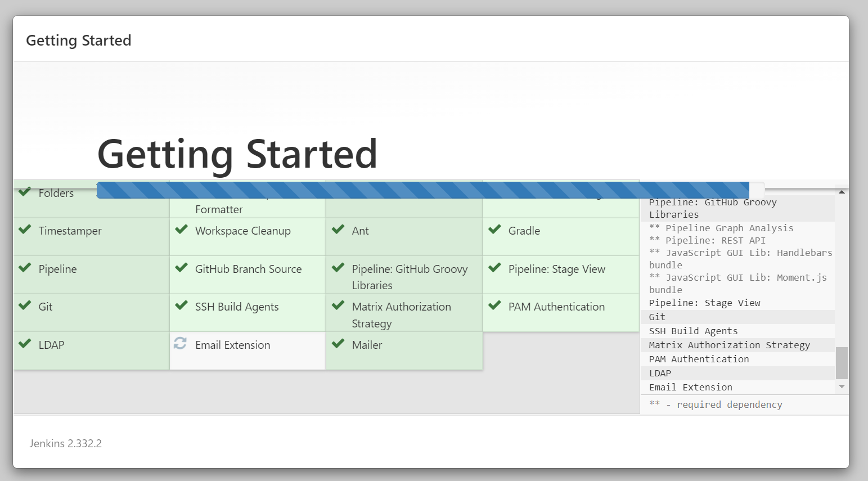Click the checkmark next to Git plugin

tap(25, 306)
